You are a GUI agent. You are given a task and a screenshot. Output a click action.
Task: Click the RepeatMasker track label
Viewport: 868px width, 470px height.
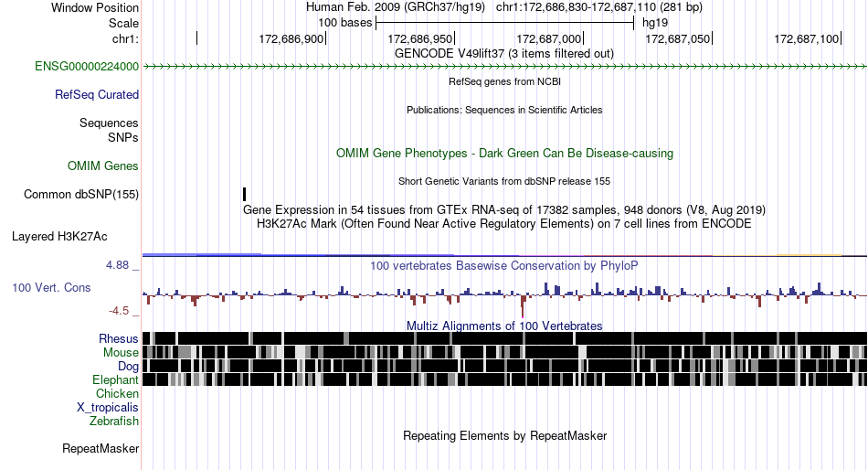click(101, 448)
